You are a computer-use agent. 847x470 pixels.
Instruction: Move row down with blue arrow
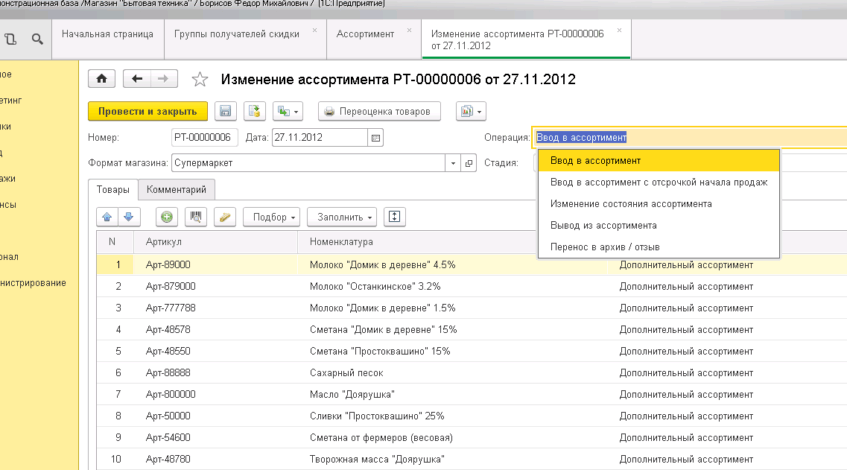point(127,216)
